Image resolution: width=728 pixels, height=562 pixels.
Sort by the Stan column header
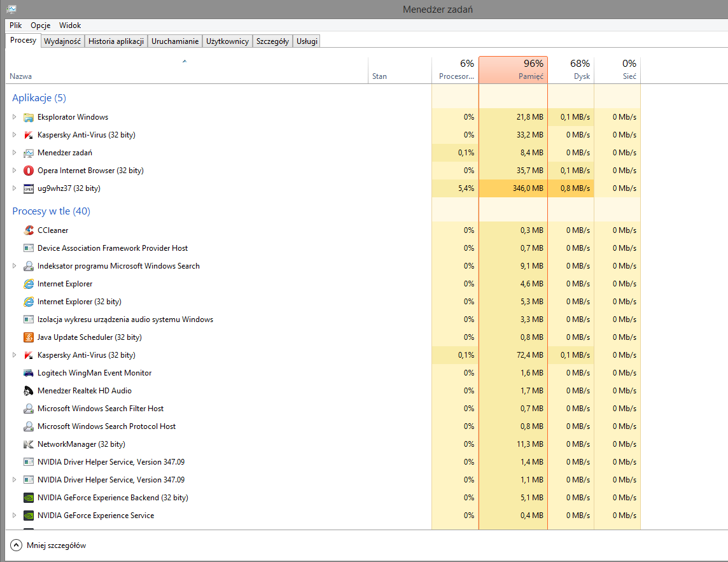[400, 70]
